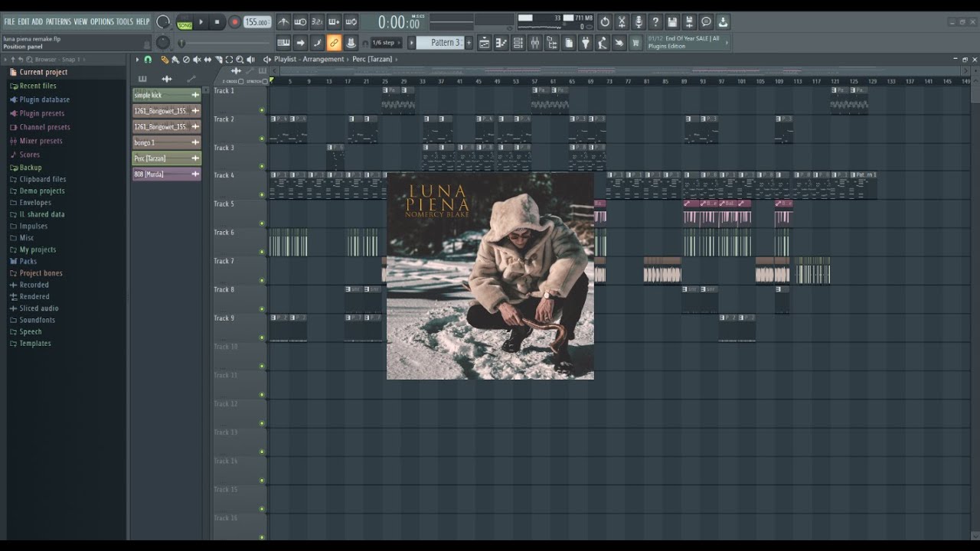Click the Luna Piena album cover image

(x=490, y=275)
